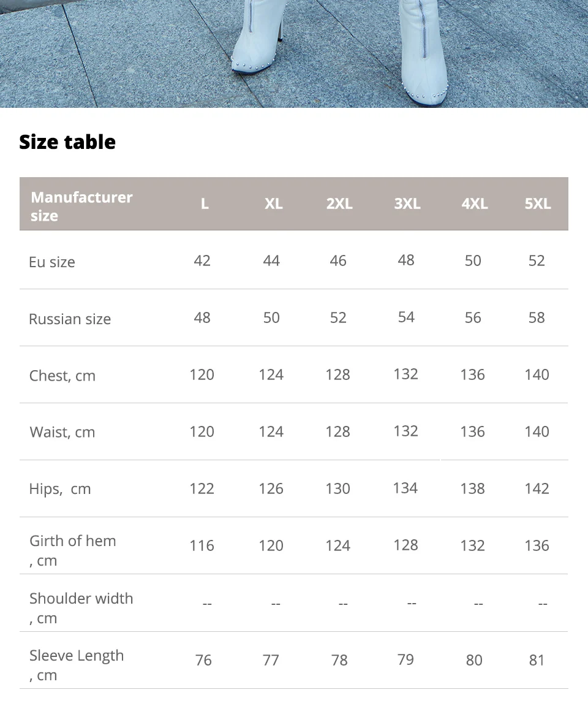Screen dimensions: 588x706
Task: Click the Shoulder width row label
Action: (81, 608)
